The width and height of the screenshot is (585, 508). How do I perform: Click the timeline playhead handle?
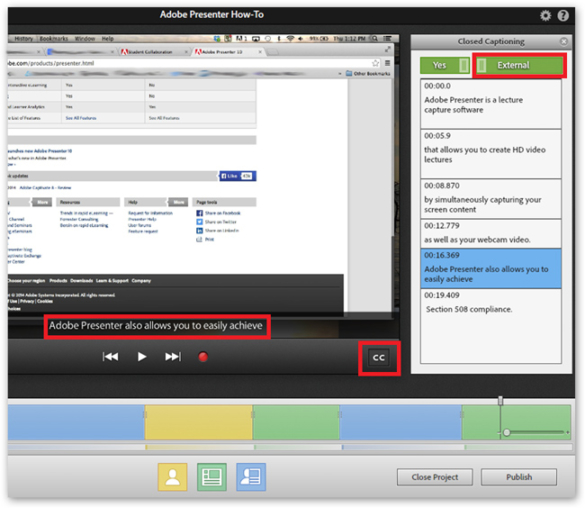(500, 401)
